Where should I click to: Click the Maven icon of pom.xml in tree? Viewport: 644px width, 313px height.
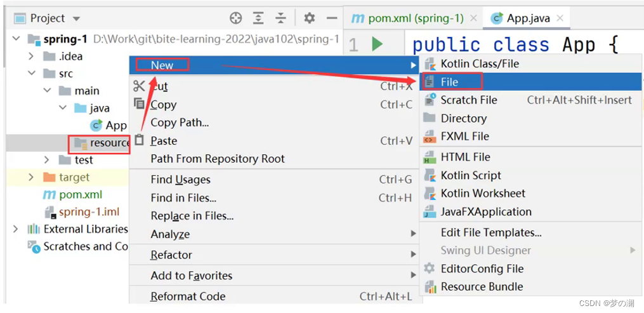tap(49, 195)
